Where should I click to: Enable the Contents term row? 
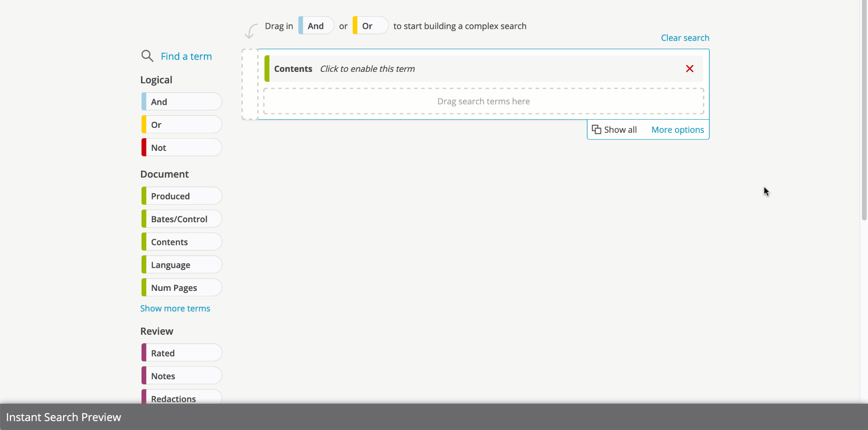[483, 69]
